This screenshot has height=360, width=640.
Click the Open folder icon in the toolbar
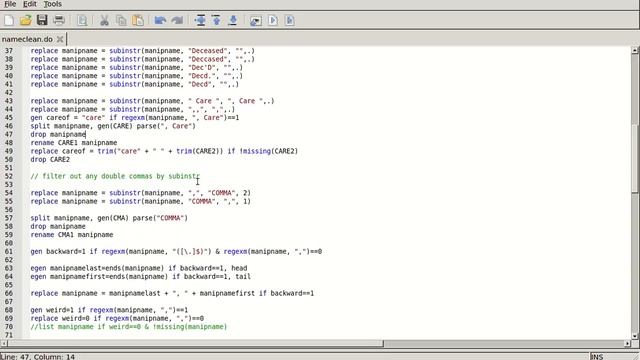click(25, 20)
